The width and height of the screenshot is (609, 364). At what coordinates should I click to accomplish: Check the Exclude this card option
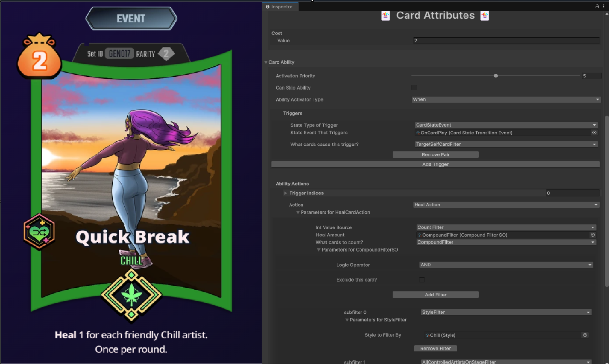point(422,280)
